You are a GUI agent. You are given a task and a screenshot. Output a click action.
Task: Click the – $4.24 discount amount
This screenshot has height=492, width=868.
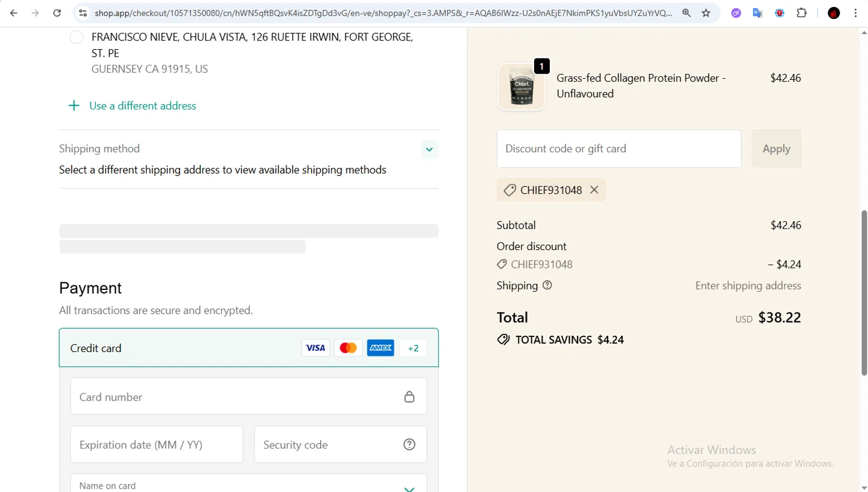tap(784, 265)
